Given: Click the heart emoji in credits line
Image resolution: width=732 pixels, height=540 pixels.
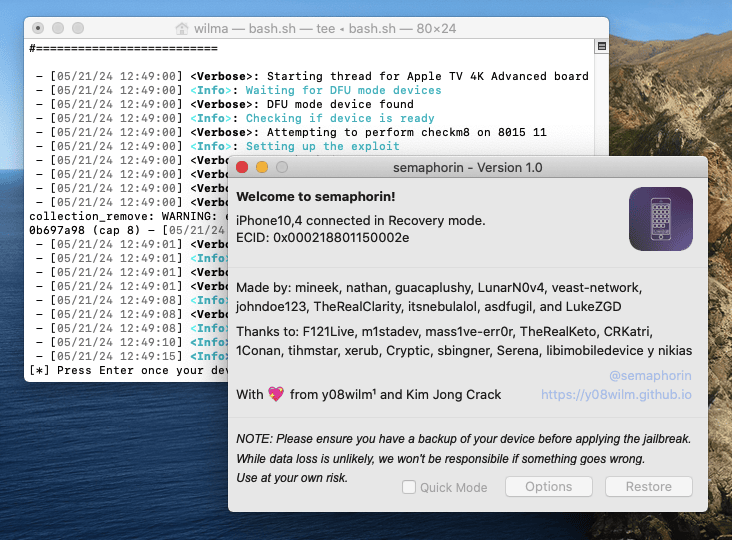Looking at the screenshot, I should point(277,395).
